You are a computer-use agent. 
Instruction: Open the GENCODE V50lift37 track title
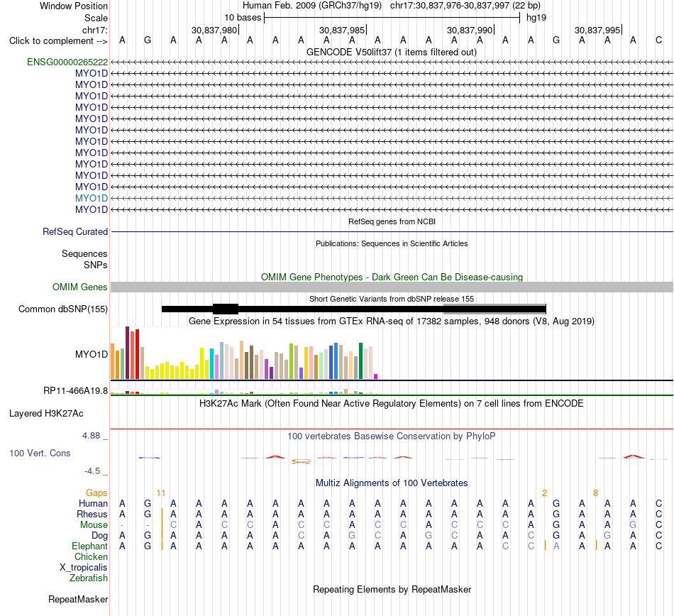(x=392, y=53)
